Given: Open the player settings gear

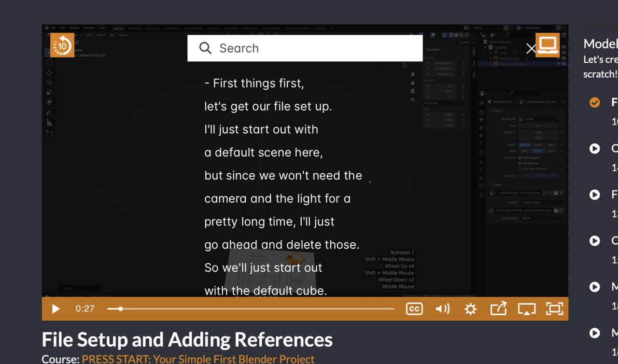Looking at the screenshot, I should click(x=470, y=309).
